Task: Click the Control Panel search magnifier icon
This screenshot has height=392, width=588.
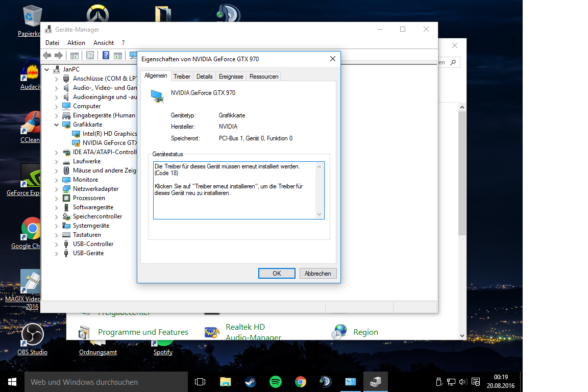Action: (453, 62)
